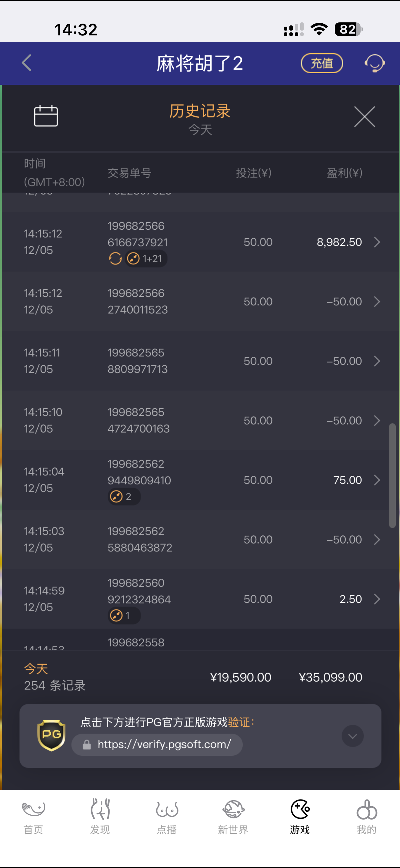The height and width of the screenshot is (868, 400).
Task: Expand details of the 75.00 record
Action: click(x=377, y=480)
